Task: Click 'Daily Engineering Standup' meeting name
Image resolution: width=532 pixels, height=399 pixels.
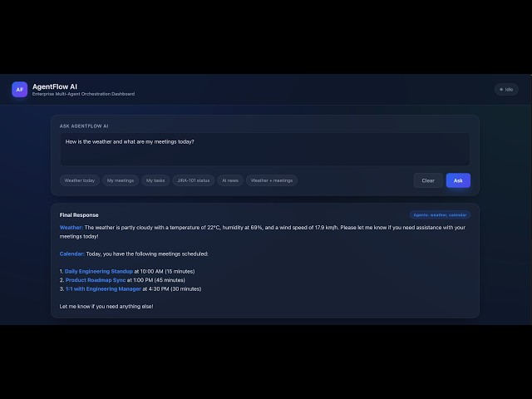Action: point(99,272)
